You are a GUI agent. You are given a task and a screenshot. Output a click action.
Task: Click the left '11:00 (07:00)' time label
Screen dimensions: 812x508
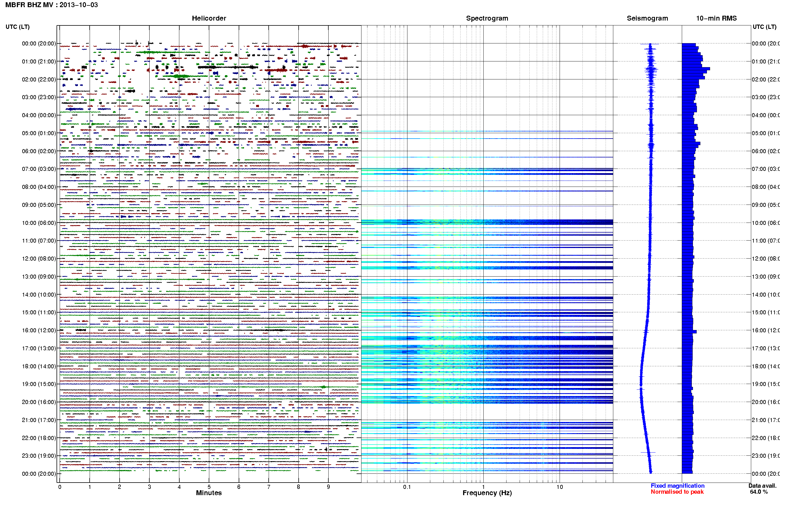click(x=39, y=241)
